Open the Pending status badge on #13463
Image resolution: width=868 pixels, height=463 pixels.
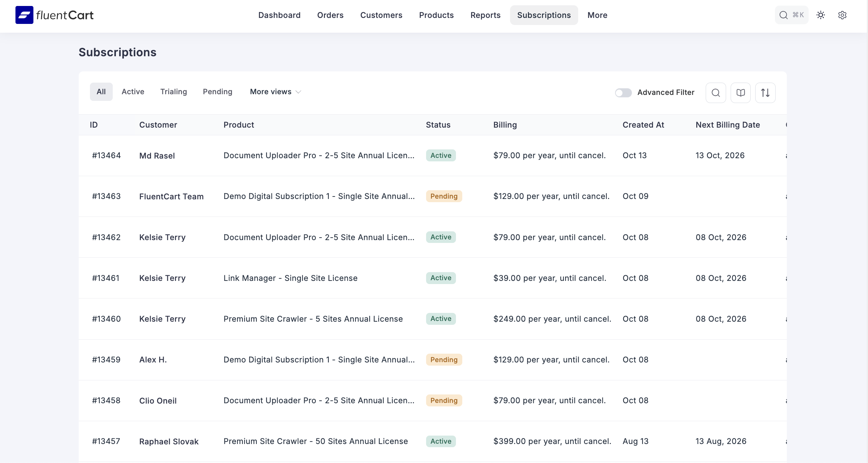(x=444, y=196)
